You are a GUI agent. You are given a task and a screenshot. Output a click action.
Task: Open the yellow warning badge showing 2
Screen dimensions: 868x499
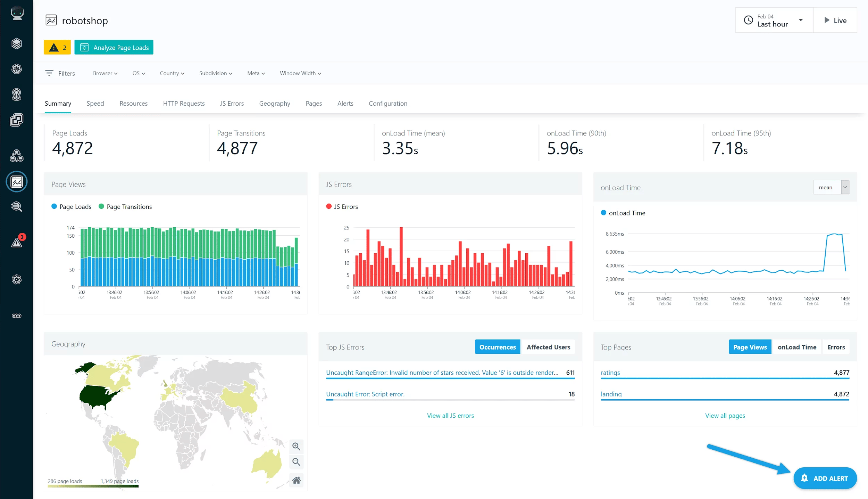[x=57, y=47]
